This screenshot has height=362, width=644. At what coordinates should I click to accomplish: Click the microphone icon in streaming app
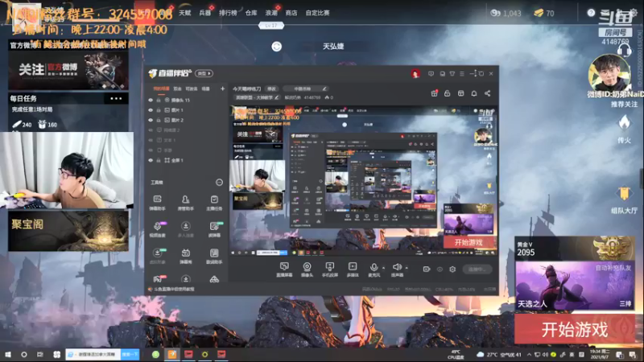click(x=374, y=268)
